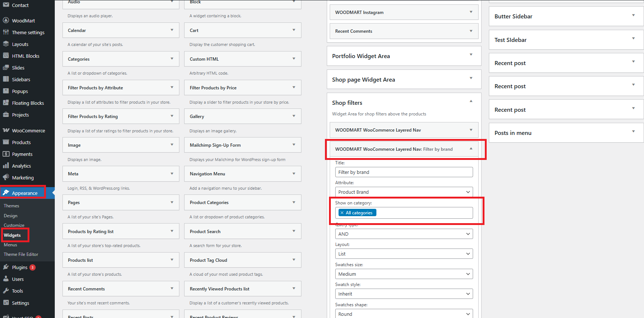Open the Swatches shape Round dropdown

(404, 314)
